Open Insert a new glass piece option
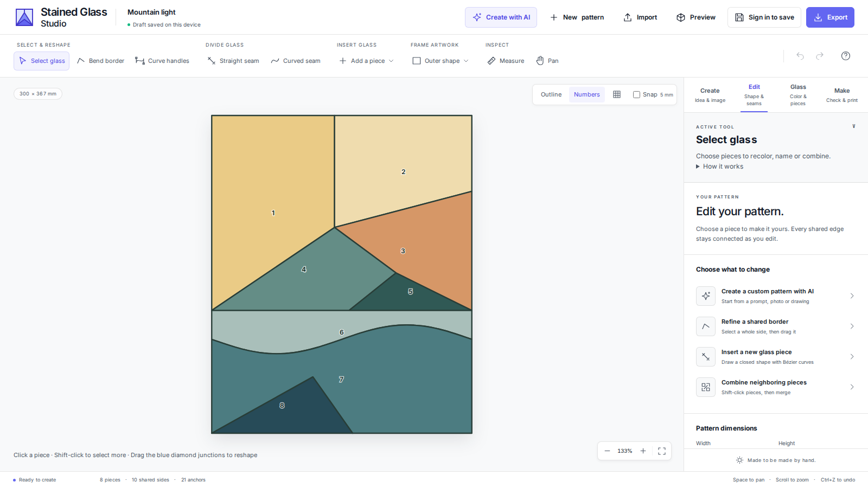Viewport: 868px width, 488px height. 776,357
